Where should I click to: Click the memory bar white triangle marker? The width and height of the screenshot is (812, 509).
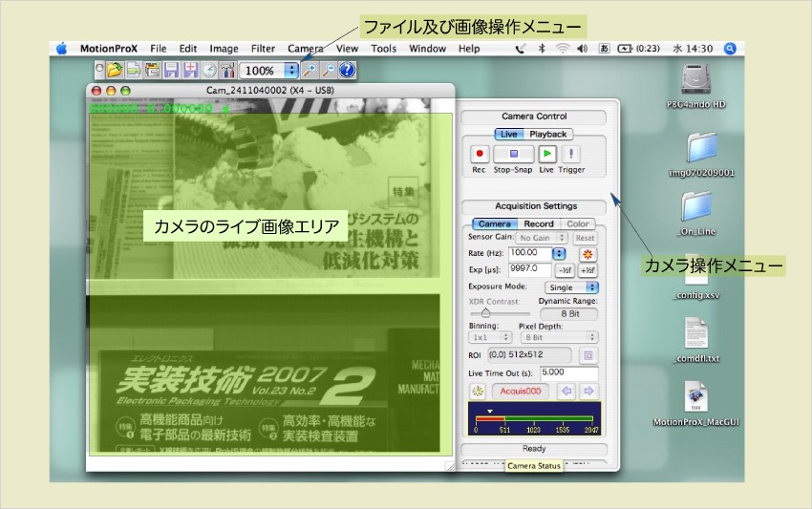pos(490,412)
